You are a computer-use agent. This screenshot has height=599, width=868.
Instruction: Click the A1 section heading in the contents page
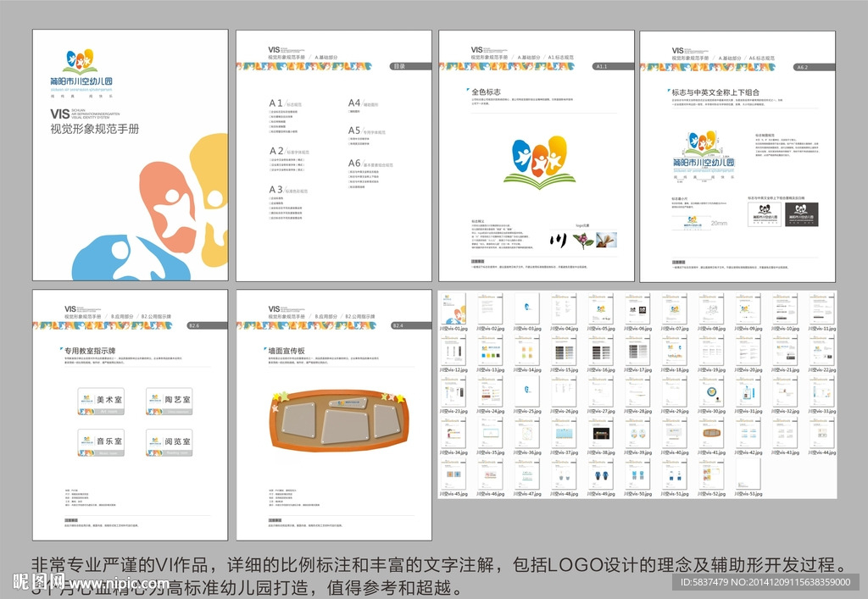(x=285, y=103)
